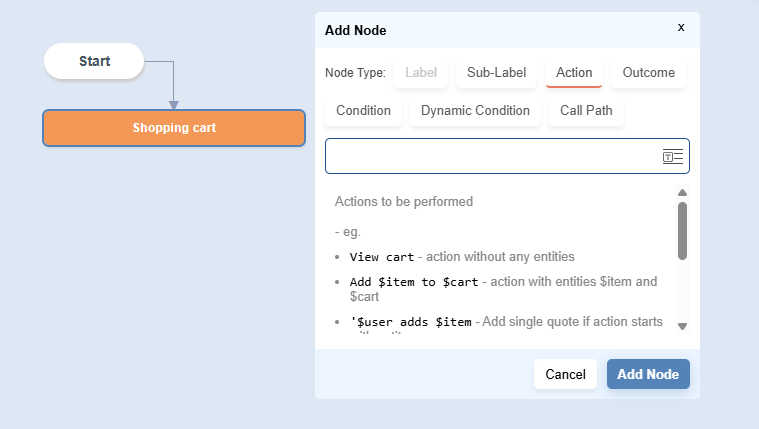Click the scroll down arrow in help panel

(682, 326)
